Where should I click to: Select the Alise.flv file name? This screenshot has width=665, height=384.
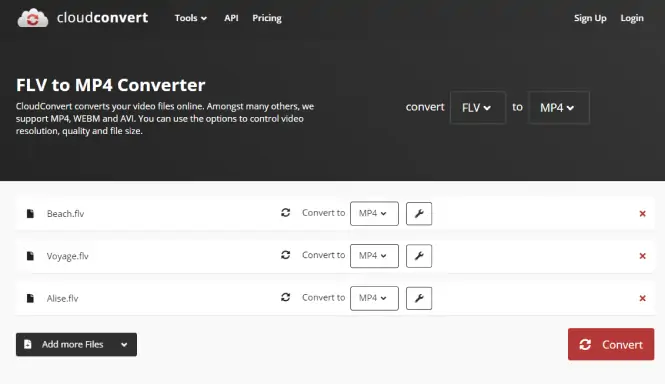pos(62,299)
